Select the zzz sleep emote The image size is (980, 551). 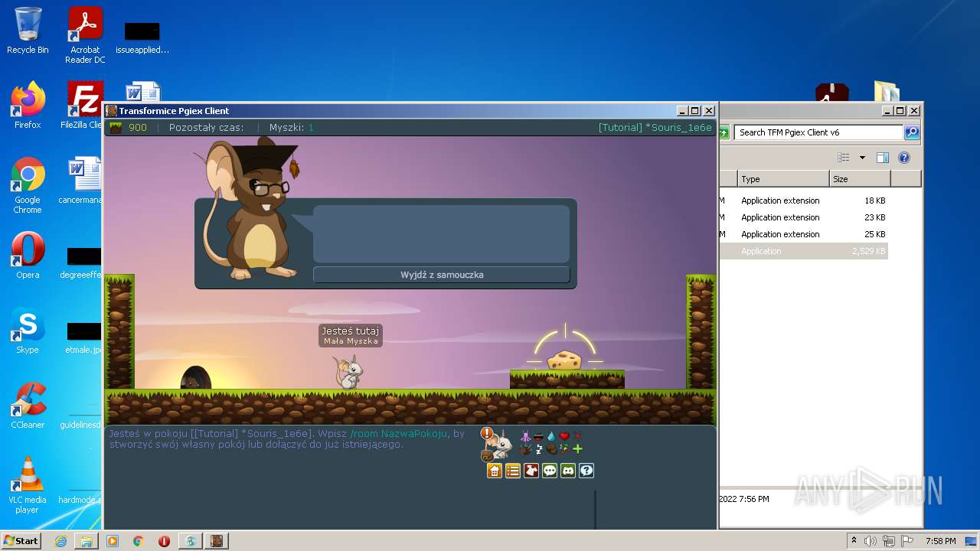539,449
